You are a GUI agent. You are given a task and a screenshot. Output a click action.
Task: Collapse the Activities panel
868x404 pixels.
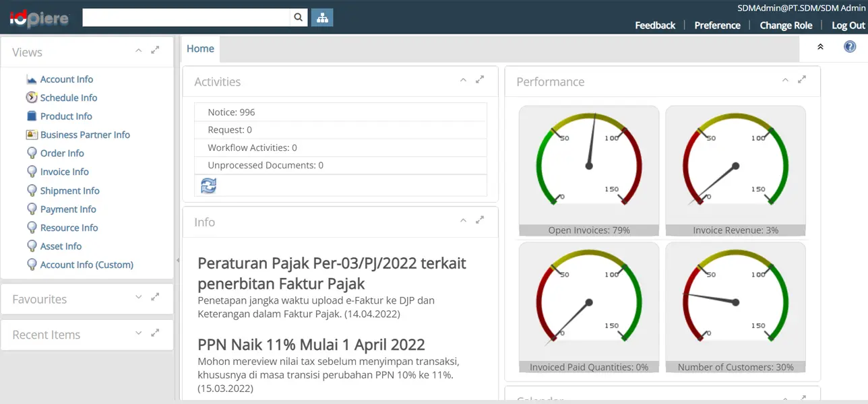tap(463, 79)
